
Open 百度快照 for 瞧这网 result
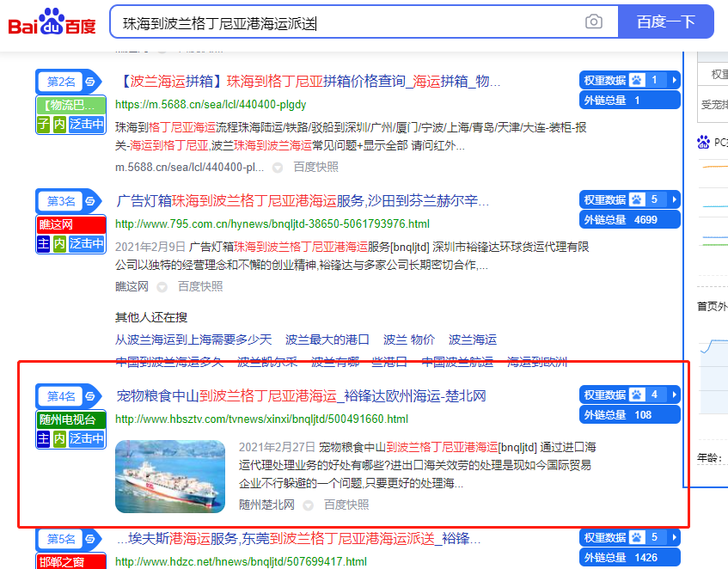[x=200, y=287]
